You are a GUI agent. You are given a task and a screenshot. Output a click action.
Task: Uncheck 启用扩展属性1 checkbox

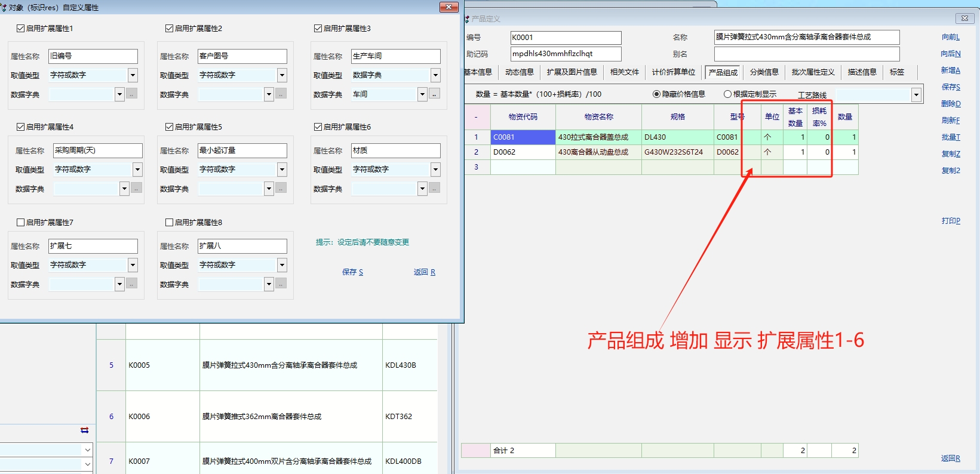click(x=20, y=29)
